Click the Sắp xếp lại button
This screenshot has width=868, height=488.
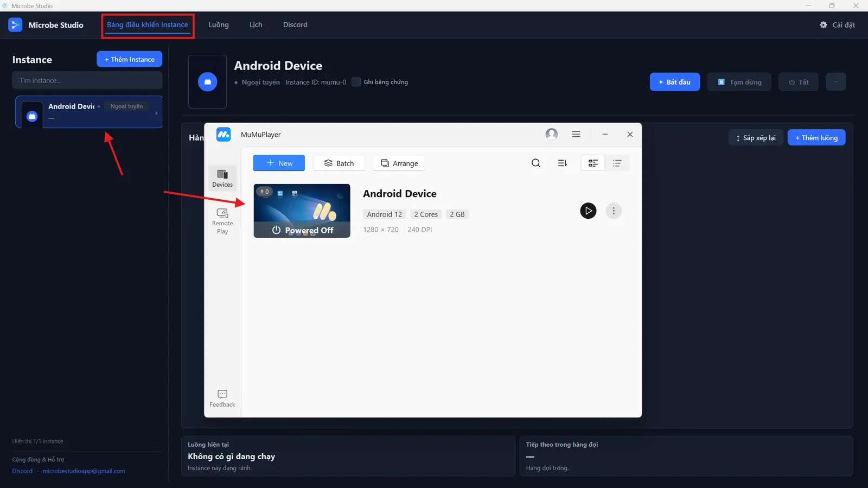point(756,138)
